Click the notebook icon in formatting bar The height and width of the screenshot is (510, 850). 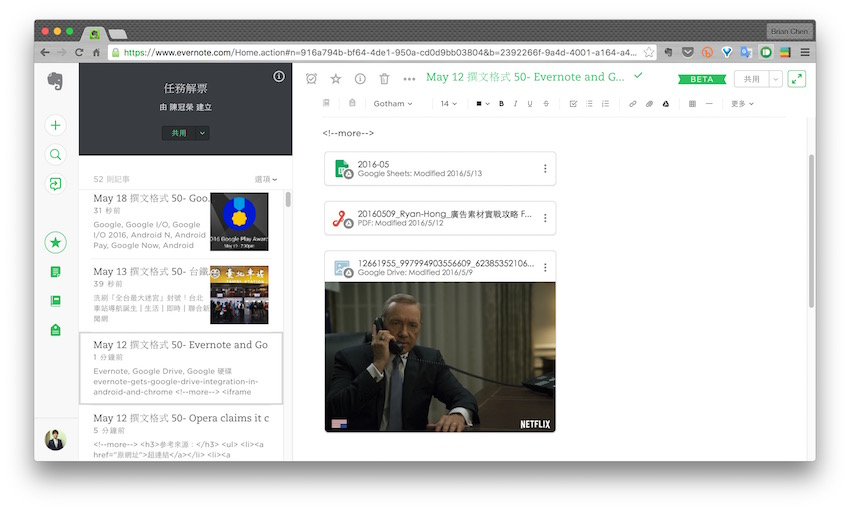[x=326, y=103]
